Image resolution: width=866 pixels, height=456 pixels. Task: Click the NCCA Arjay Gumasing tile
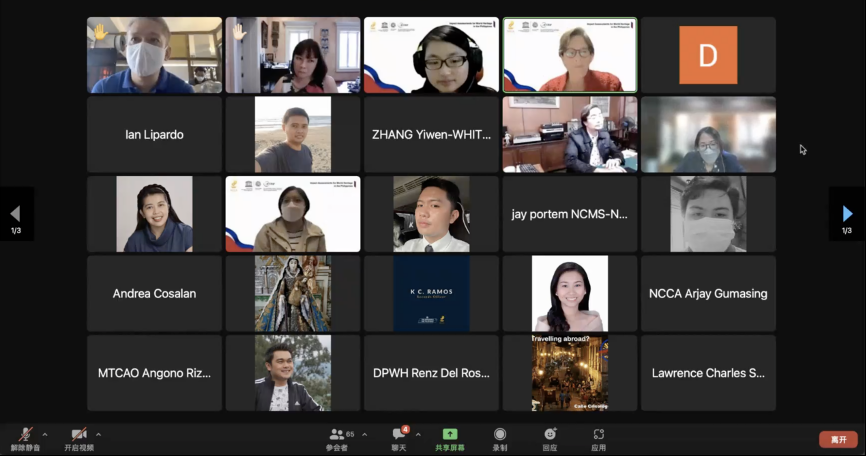(x=708, y=294)
